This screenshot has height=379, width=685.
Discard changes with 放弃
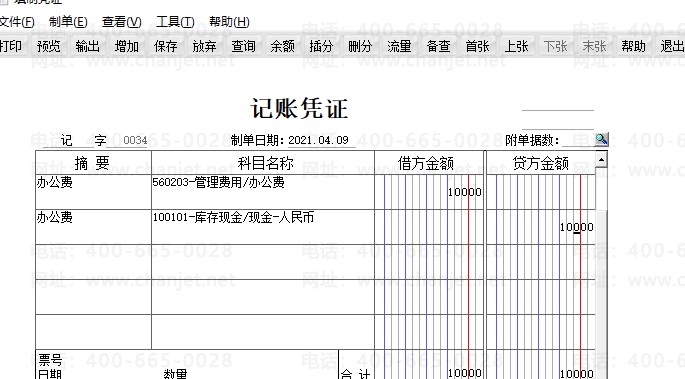204,46
